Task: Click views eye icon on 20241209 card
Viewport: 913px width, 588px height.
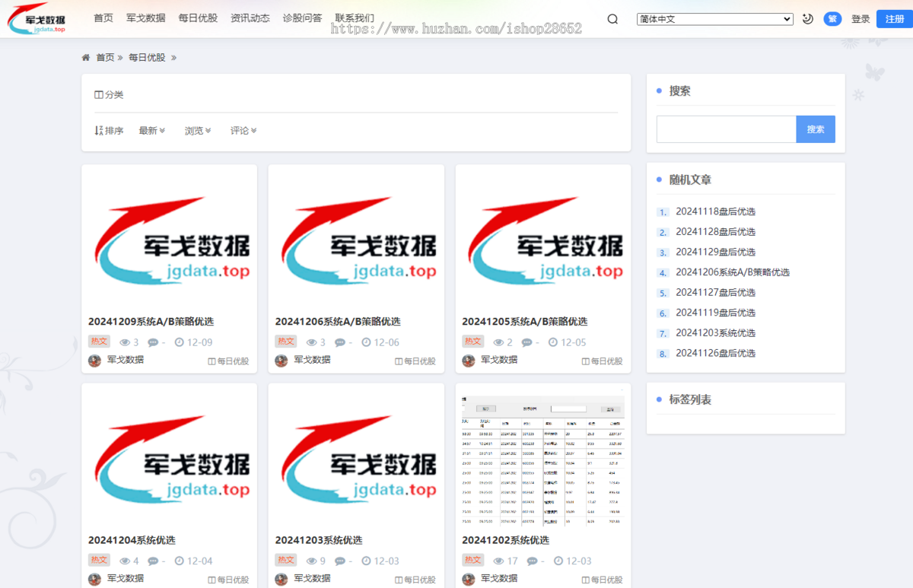Action: click(123, 342)
